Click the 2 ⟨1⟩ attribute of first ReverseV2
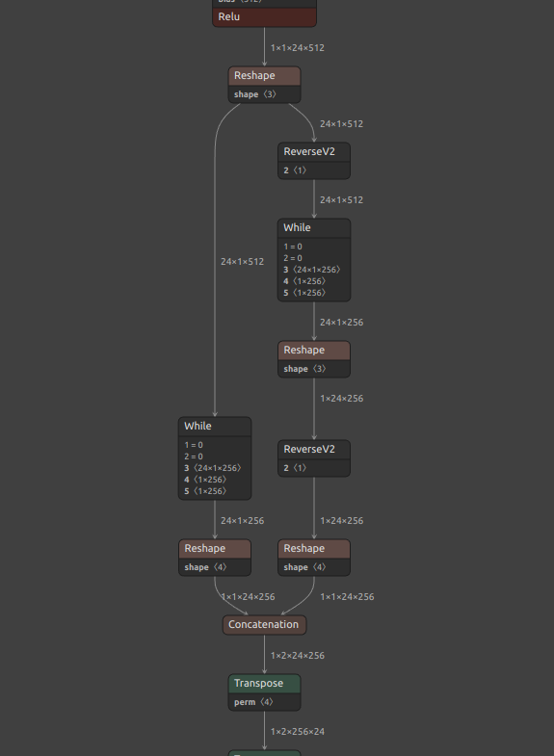 295,170
